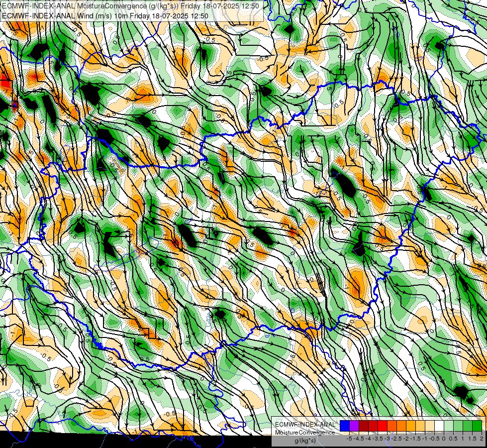Click the -2 tick label on the legend
487x448 pixels.
pos(406,439)
